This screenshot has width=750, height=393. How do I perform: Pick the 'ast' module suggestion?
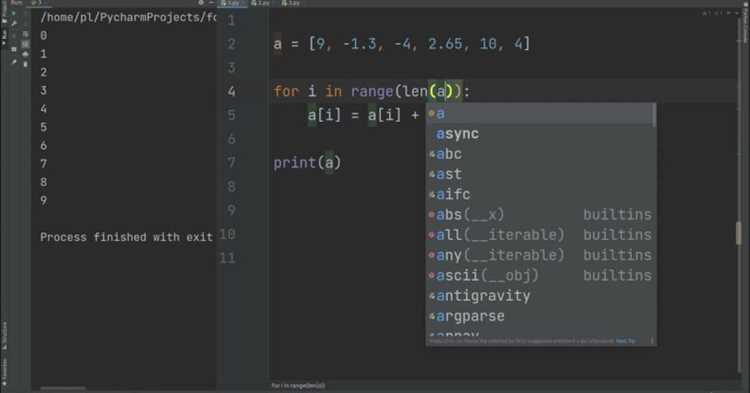pyautogui.click(x=539, y=174)
